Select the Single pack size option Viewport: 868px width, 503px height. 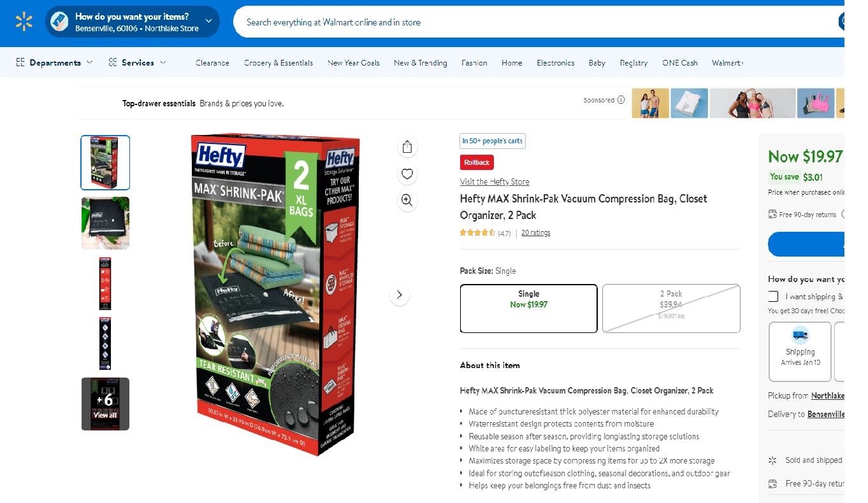point(529,308)
